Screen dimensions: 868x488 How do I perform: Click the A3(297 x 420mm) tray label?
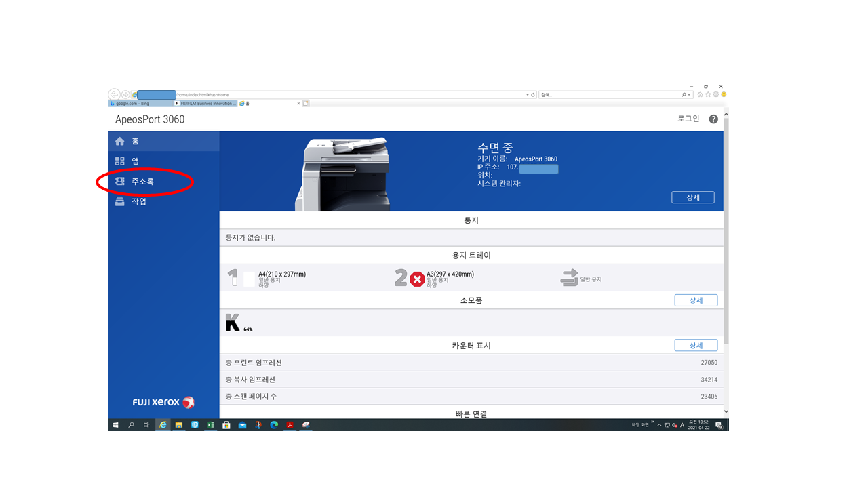coord(450,274)
